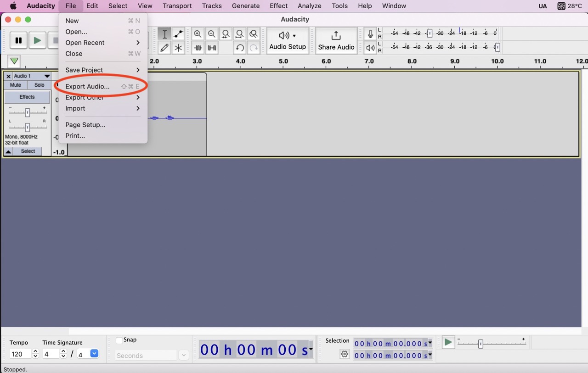Choose Close from File menu
The image size is (588, 373).
(103, 54)
